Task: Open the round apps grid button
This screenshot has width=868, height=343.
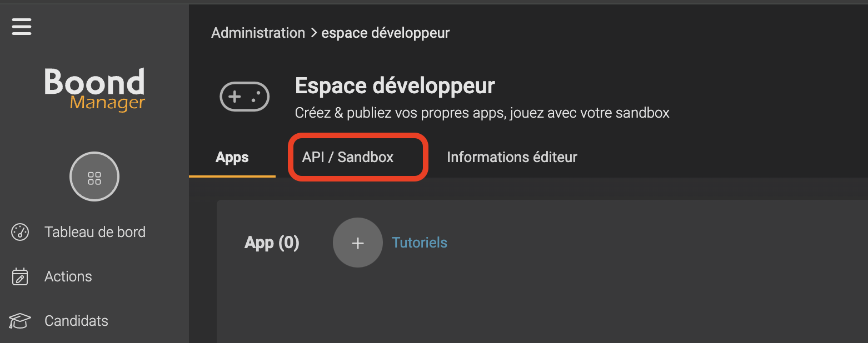Action: point(94,176)
